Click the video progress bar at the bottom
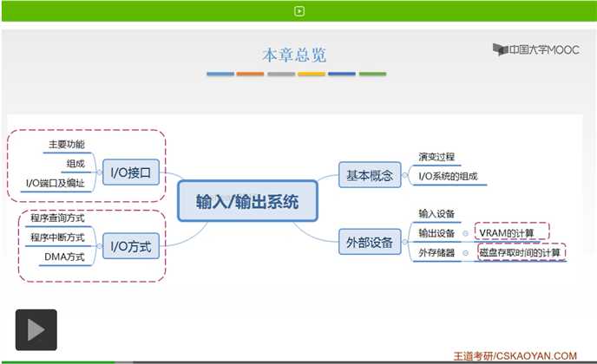 pos(298,362)
